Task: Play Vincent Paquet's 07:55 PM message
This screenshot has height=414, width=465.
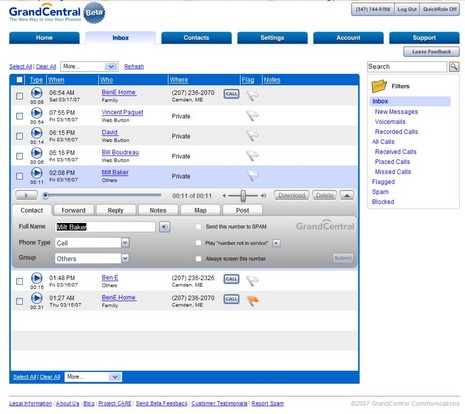Action: tap(37, 113)
